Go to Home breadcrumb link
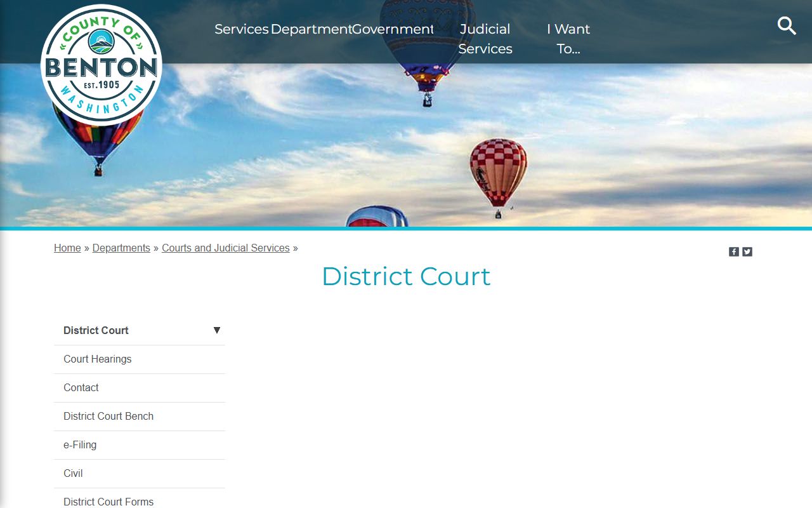Viewport: 812px width, 508px height. click(67, 248)
